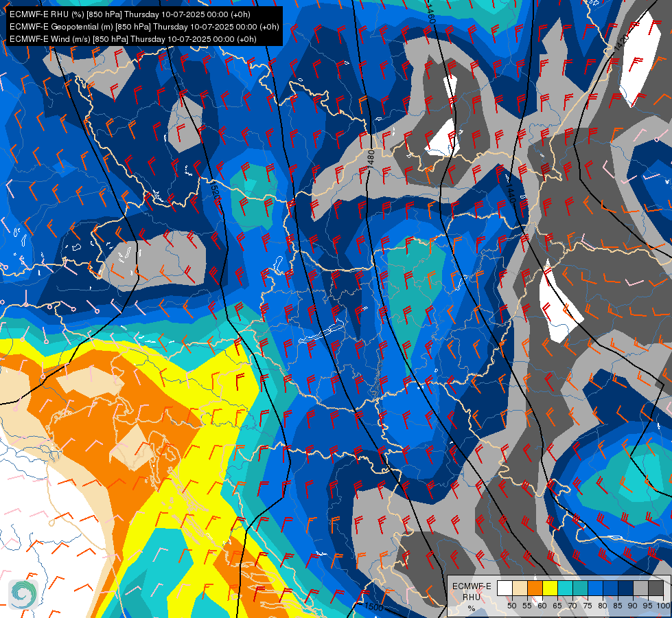This screenshot has width=672, height=618.
Task: Click the ECMWF-E Wind title line
Action: (x=133, y=39)
